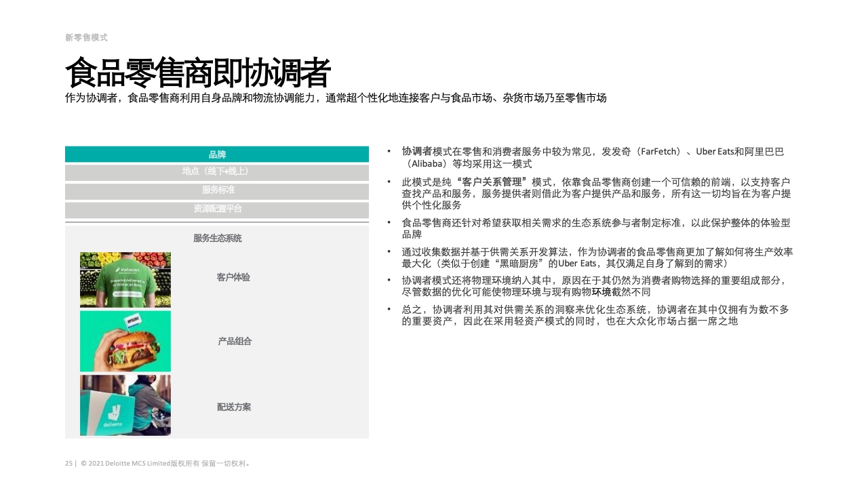Select the Deliveroo rider photo

click(125, 405)
